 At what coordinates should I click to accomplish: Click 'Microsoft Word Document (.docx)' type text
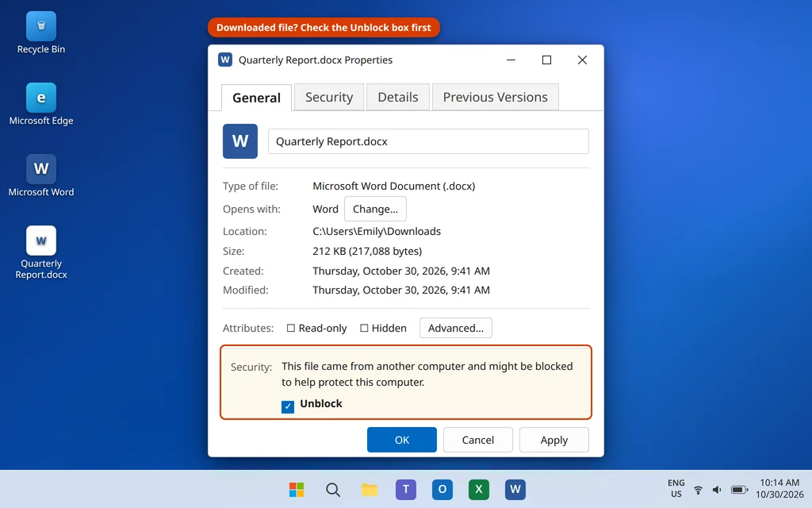(393, 186)
